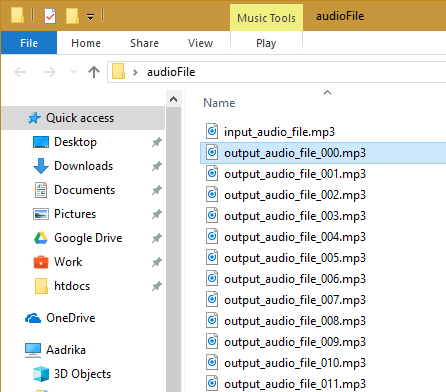Click the mp3 icon of output_audio_file_009.mp3
This screenshot has width=446, height=392.
click(212, 341)
